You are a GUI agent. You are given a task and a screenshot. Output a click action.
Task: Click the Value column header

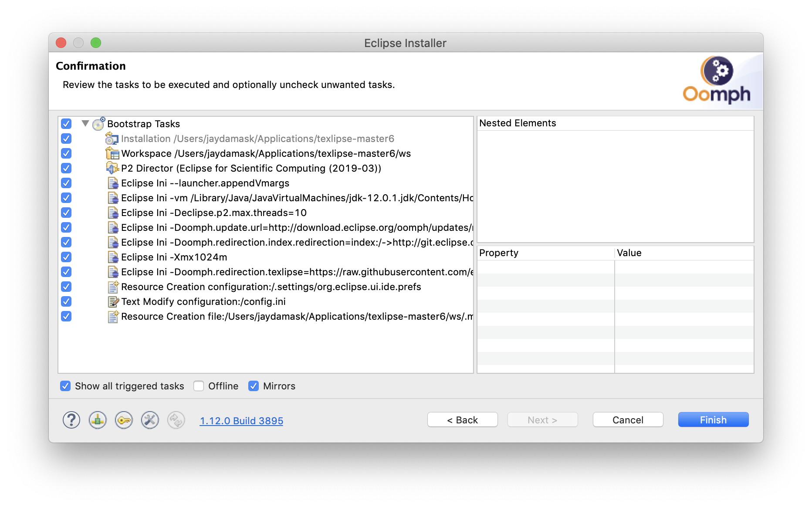point(684,253)
